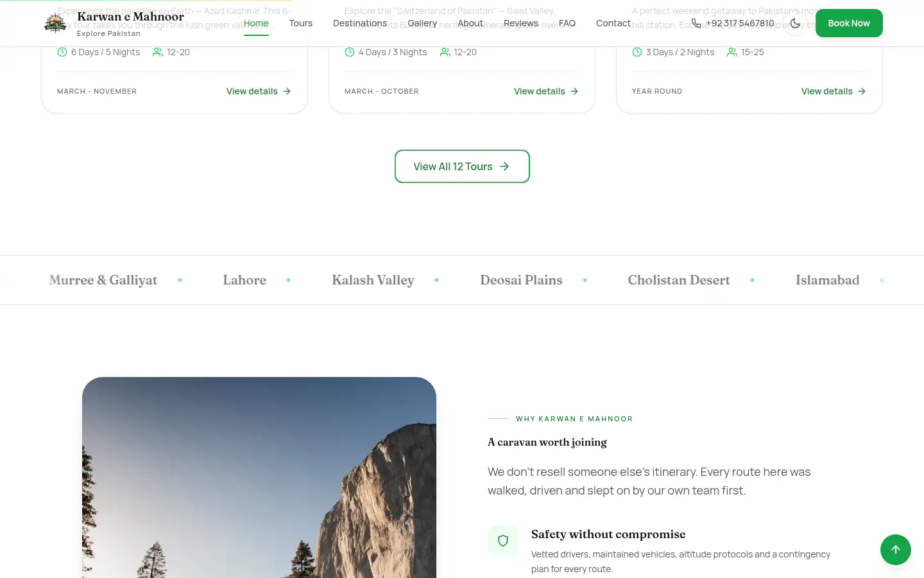Click the YEAR ROUND season label
Viewport: 924px width, 578px height.
coord(657,91)
